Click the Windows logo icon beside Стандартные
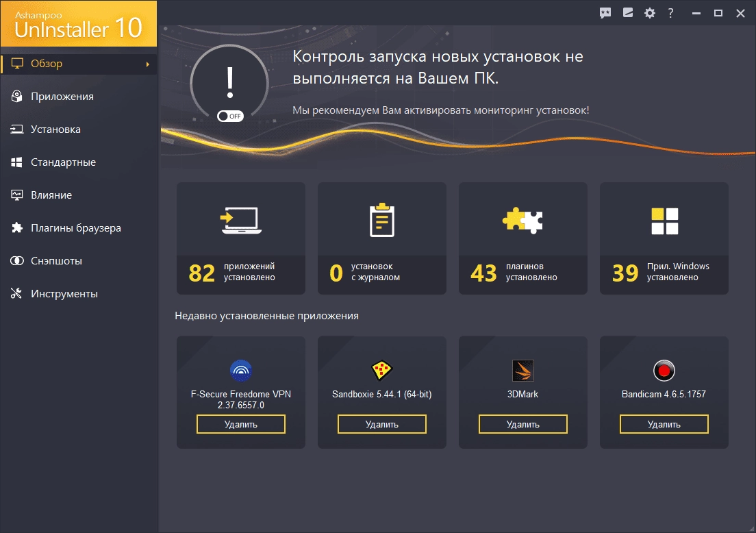This screenshot has width=756, height=533. pos(17,162)
